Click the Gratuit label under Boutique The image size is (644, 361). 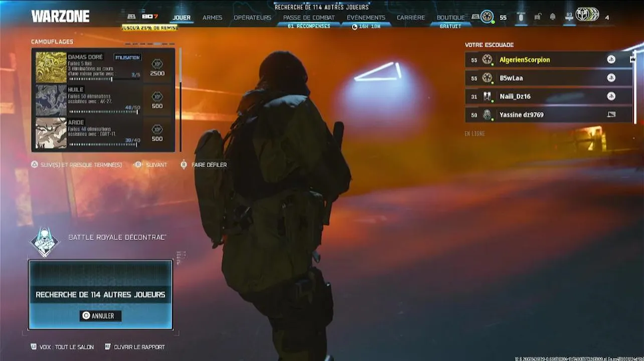pos(450,27)
